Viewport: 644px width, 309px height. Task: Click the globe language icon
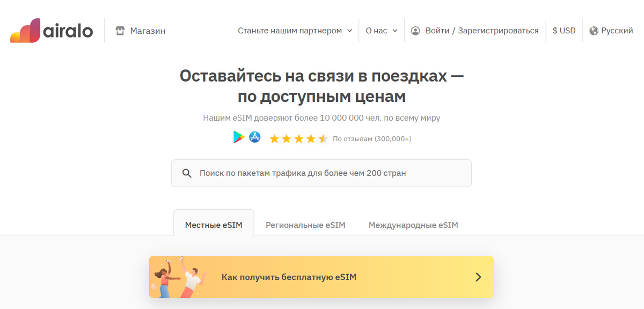tap(594, 31)
